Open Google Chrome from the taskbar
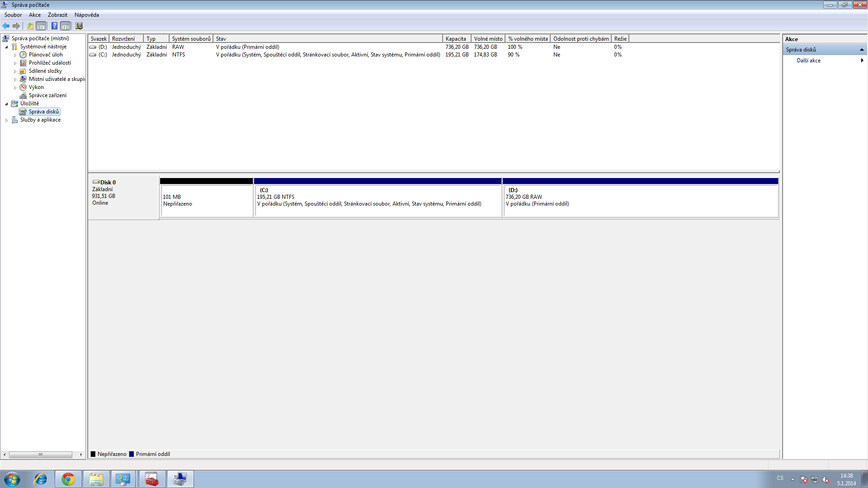The image size is (868, 488). pyautogui.click(x=68, y=479)
